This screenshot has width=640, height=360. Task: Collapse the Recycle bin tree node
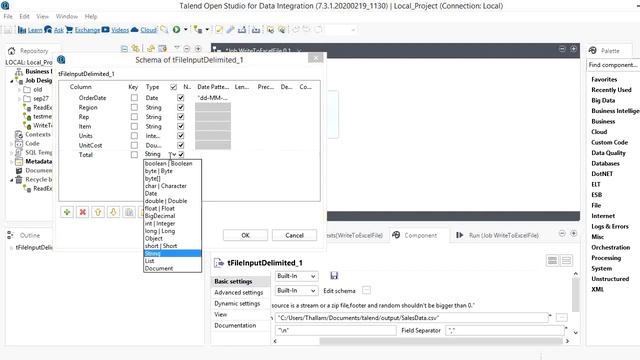click(11, 180)
